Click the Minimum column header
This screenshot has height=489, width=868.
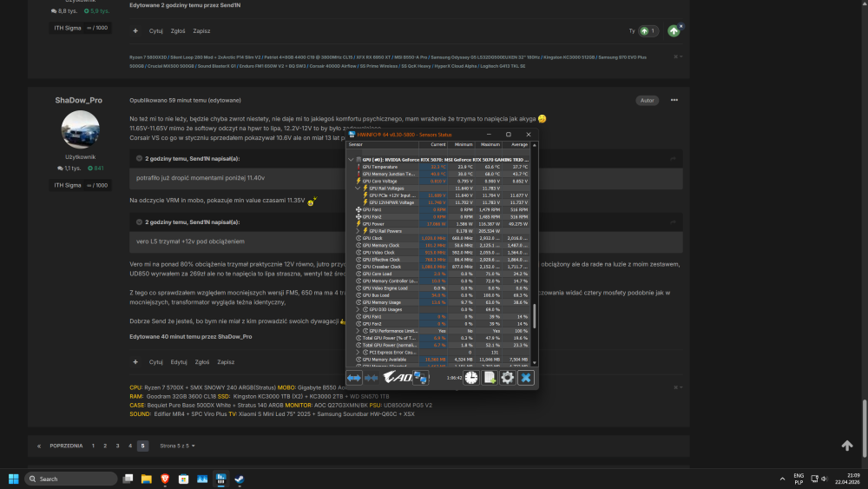(x=461, y=144)
